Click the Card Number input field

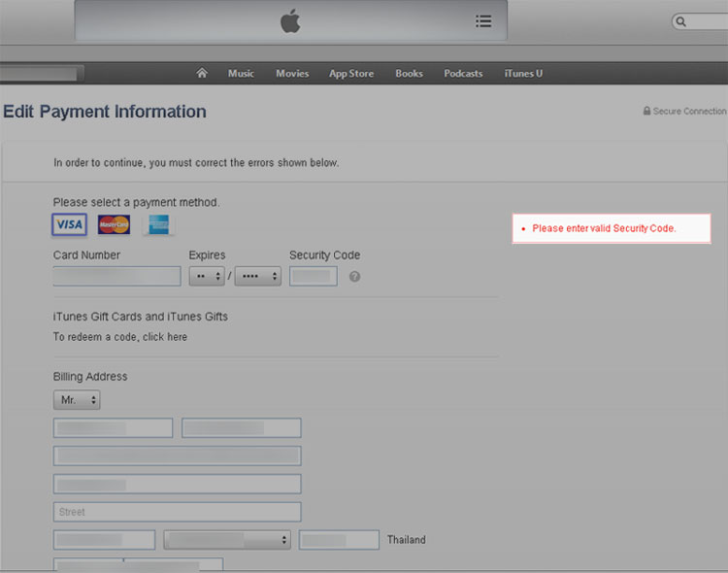tap(117, 276)
